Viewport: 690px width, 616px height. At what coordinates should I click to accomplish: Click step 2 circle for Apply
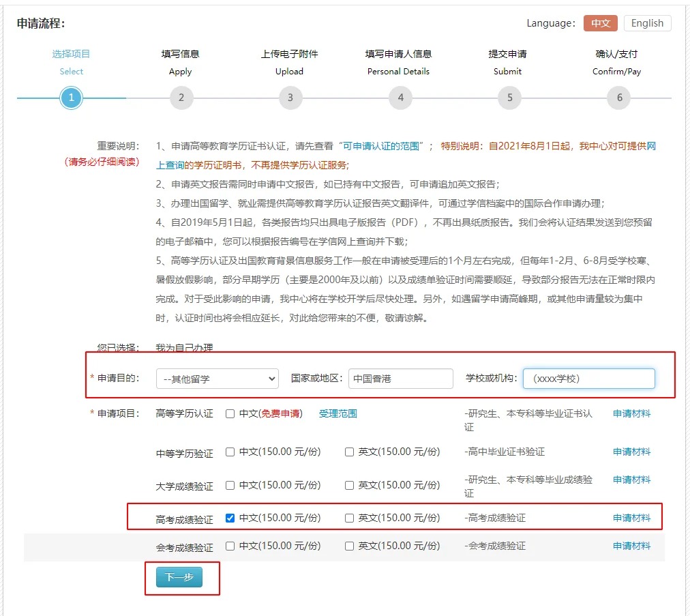[181, 98]
